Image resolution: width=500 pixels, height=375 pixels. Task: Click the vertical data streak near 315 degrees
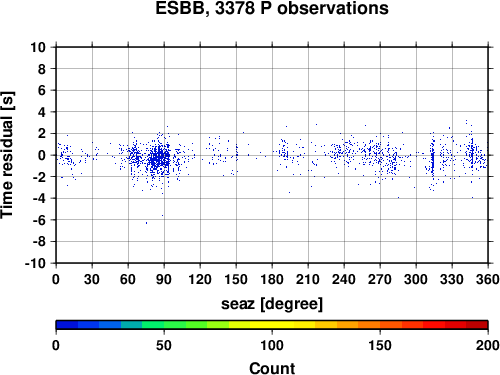coord(433,162)
